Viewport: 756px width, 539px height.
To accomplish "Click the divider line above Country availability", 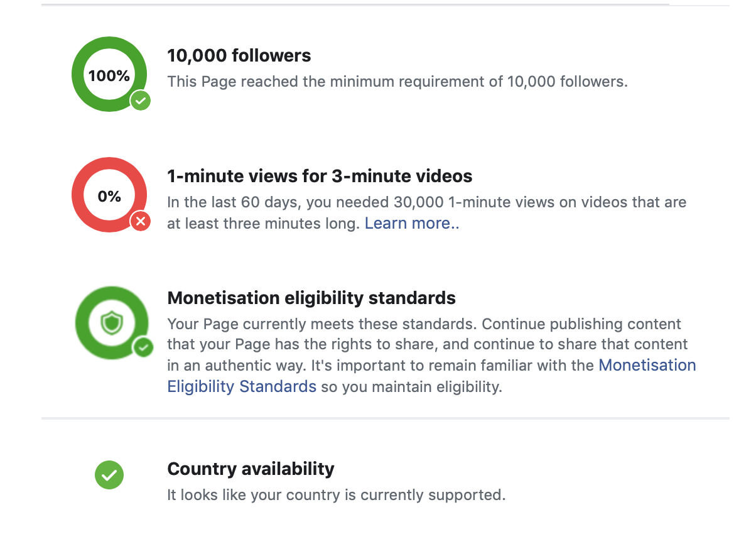I will (x=386, y=418).
